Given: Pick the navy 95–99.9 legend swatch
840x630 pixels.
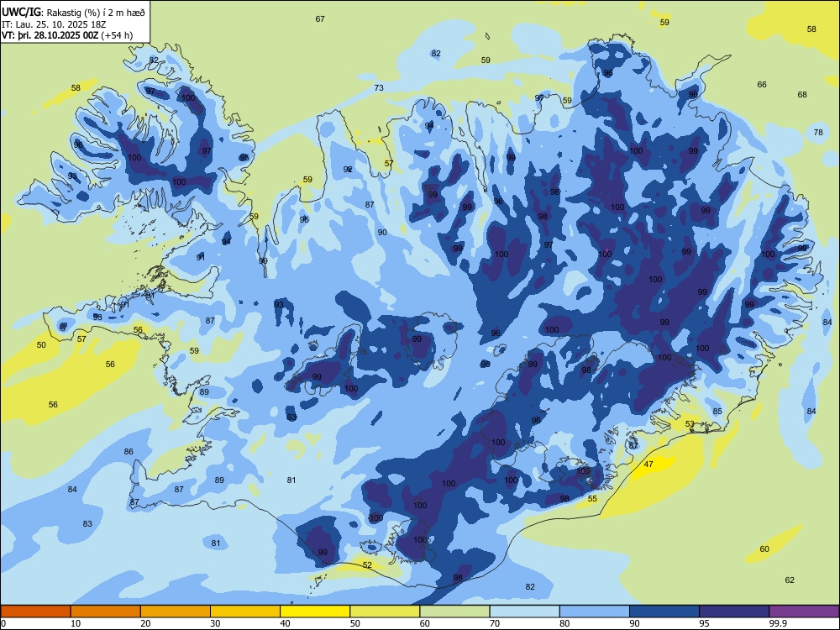Looking at the screenshot, I should (734, 612).
